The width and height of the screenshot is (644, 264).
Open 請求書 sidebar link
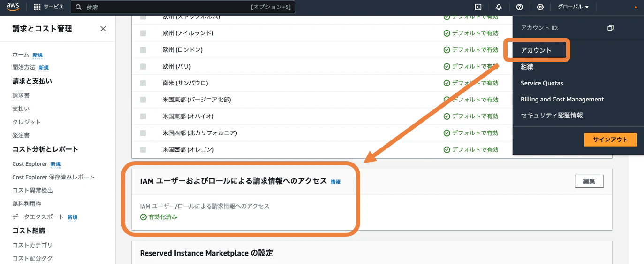(x=21, y=95)
